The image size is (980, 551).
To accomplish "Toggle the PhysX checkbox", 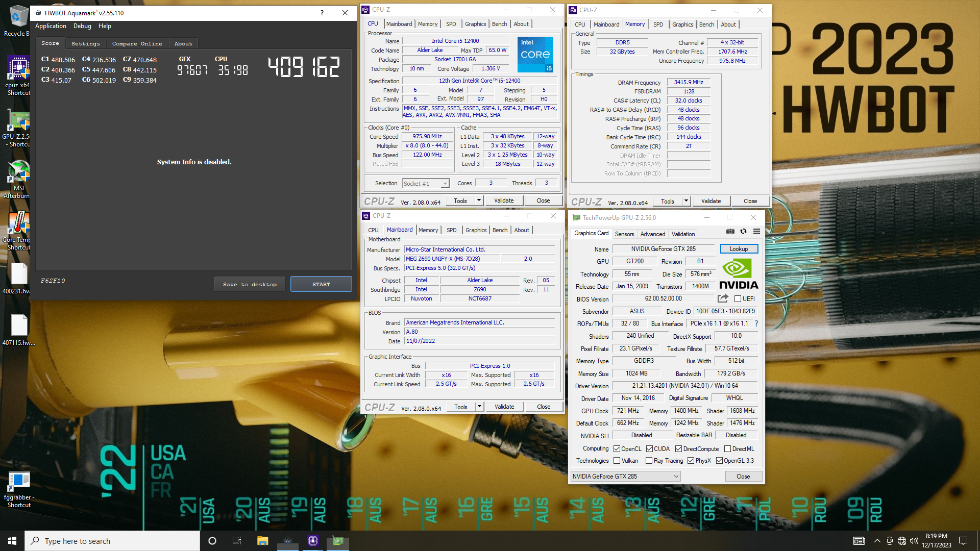I will pyautogui.click(x=691, y=461).
